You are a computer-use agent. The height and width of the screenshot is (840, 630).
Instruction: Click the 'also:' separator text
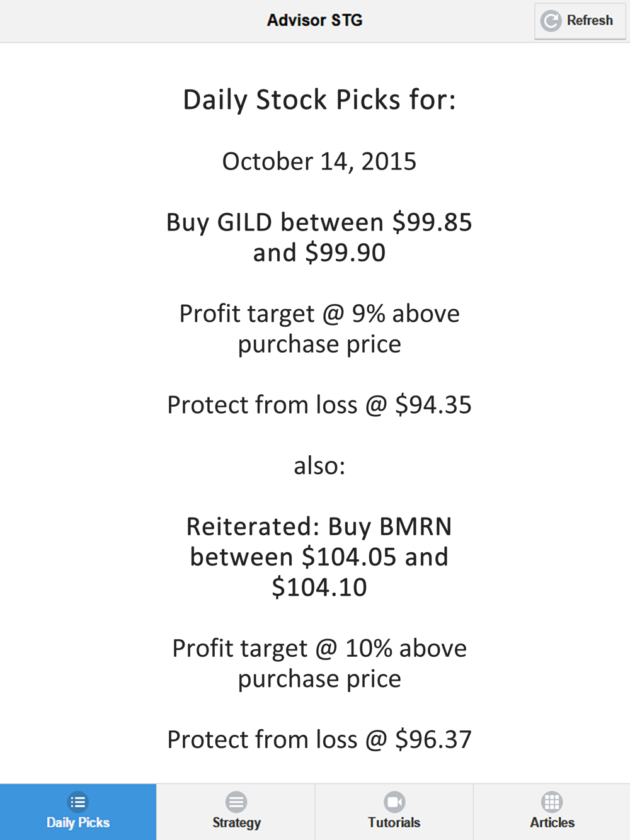(x=319, y=466)
